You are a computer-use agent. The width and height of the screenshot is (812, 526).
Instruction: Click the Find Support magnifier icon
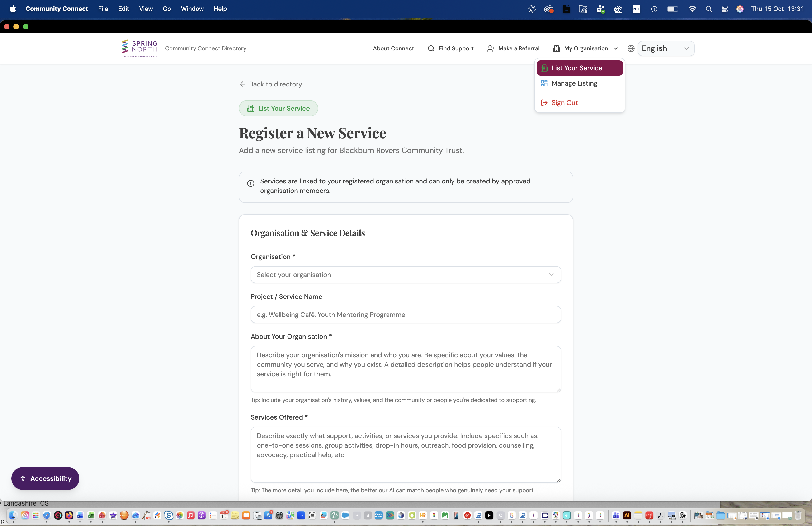click(x=431, y=48)
